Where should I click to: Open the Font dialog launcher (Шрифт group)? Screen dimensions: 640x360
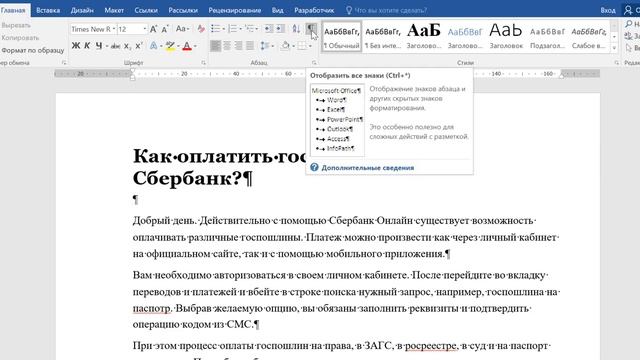tap(203, 63)
